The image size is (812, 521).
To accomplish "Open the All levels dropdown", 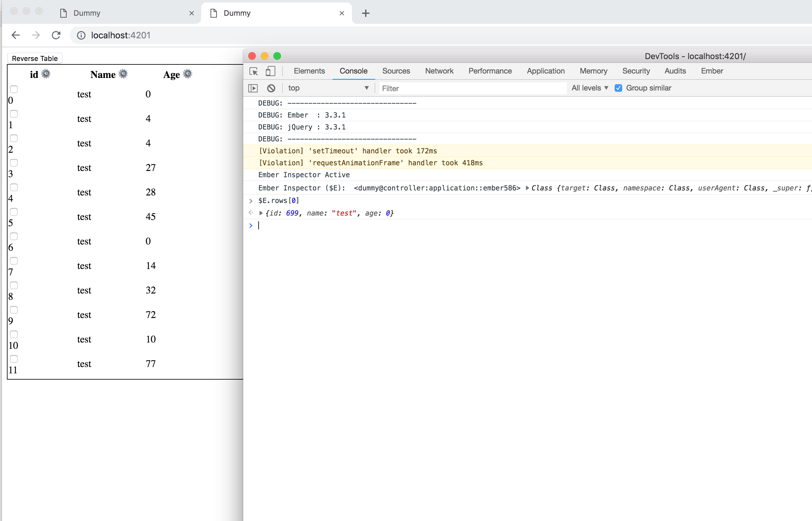I will [x=590, y=88].
